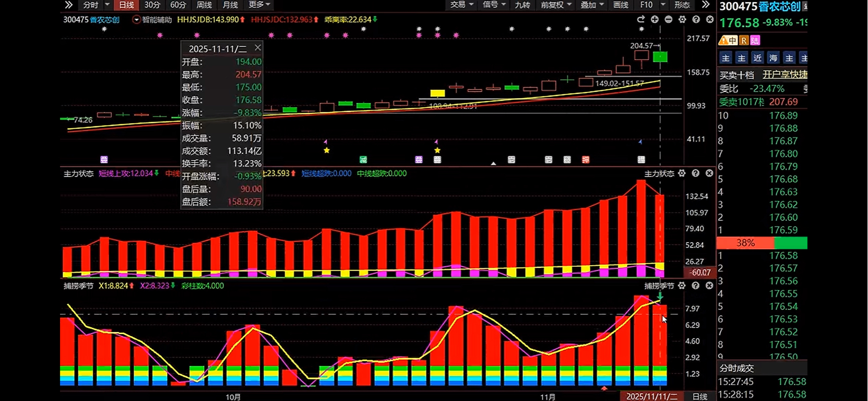Viewport: 868px width, 401px height.
Task: Click the 分时成交 section header
Action: 736,368
